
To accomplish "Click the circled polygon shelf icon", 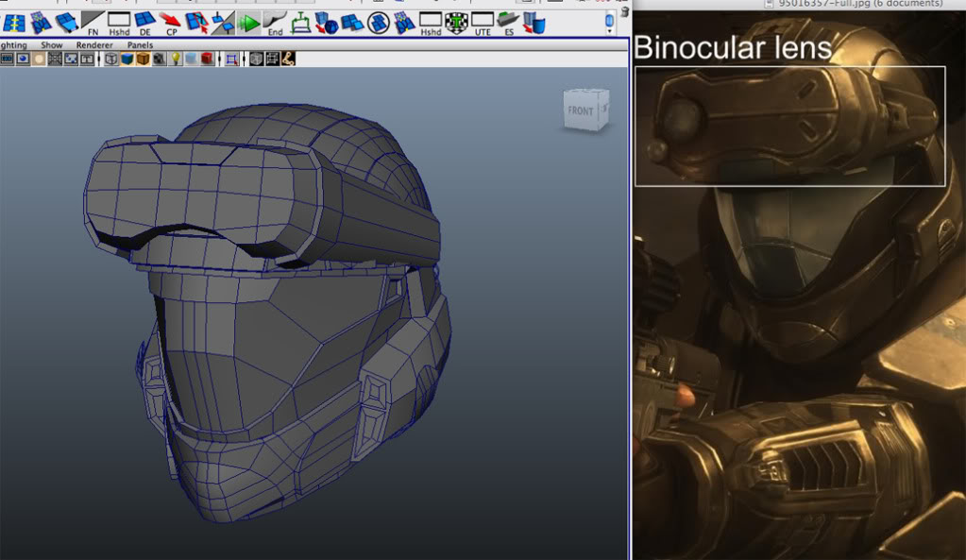I will coord(379,24).
